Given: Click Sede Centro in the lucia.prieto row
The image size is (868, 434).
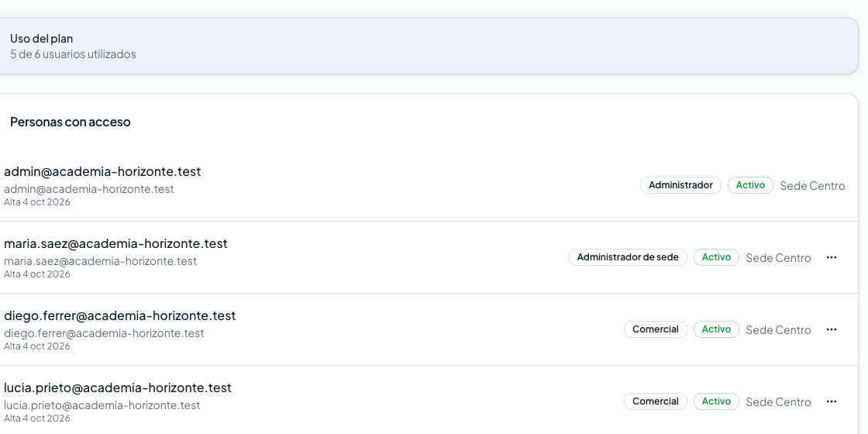Looking at the screenshot, I should (778, 402).
